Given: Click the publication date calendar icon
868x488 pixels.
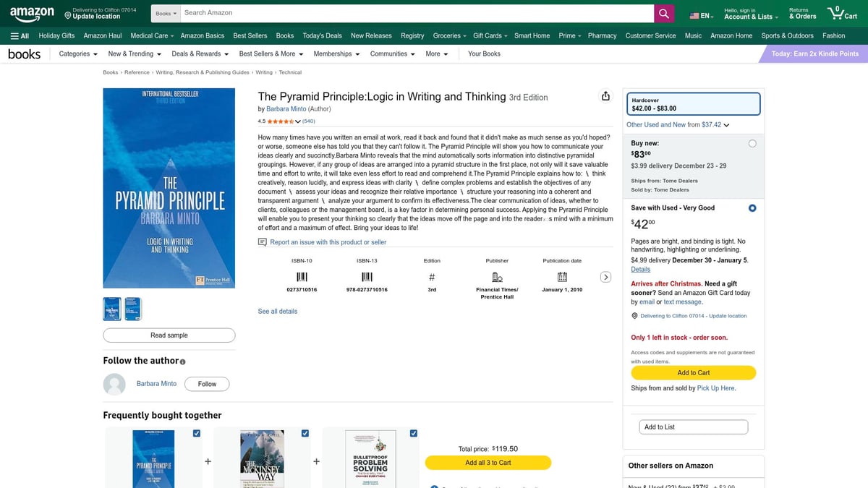Looking at the screenshot, I should click(562, 276).
